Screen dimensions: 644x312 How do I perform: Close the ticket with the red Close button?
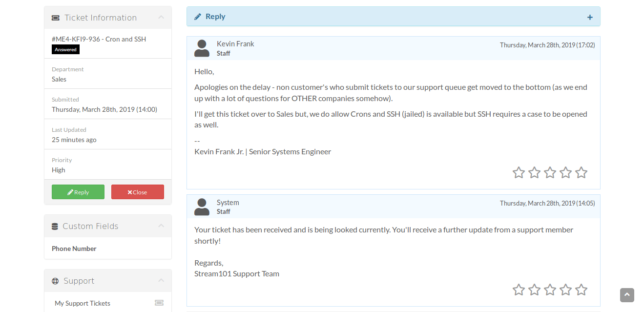tap(138, 192)
